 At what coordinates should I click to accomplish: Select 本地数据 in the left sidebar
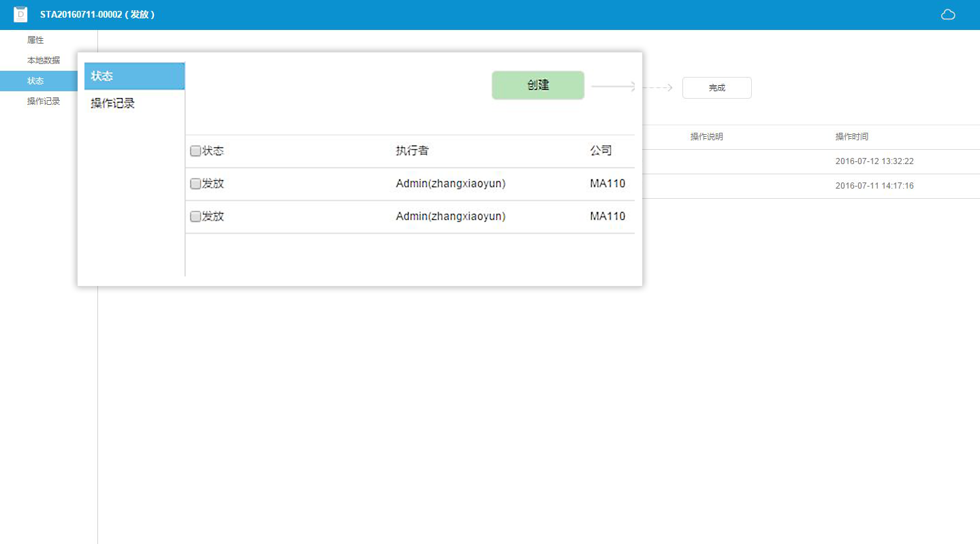[44, 61]
